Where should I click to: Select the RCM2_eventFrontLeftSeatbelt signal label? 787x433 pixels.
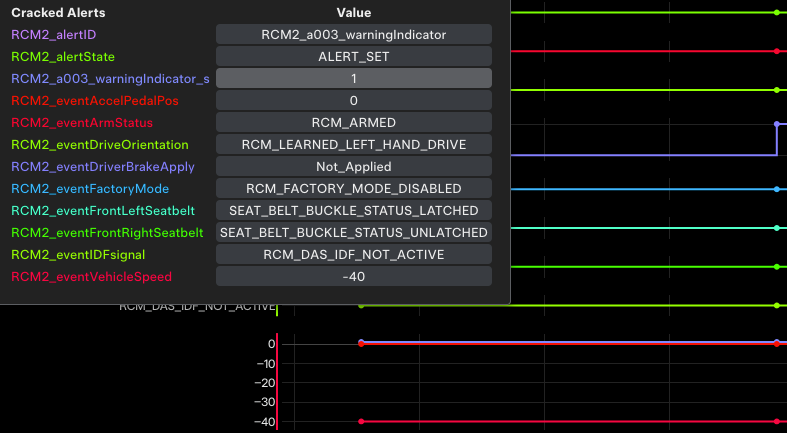(x=102, y=211)
